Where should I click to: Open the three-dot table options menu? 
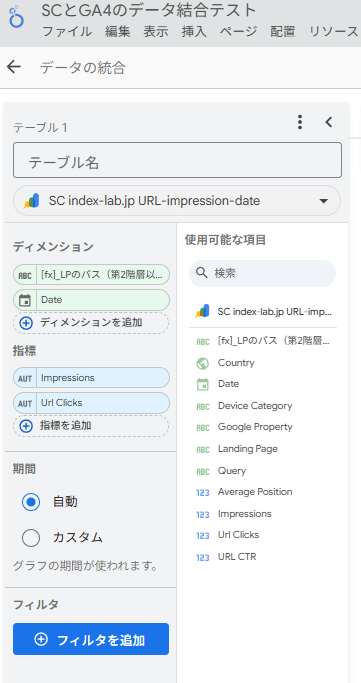(300, 122)
